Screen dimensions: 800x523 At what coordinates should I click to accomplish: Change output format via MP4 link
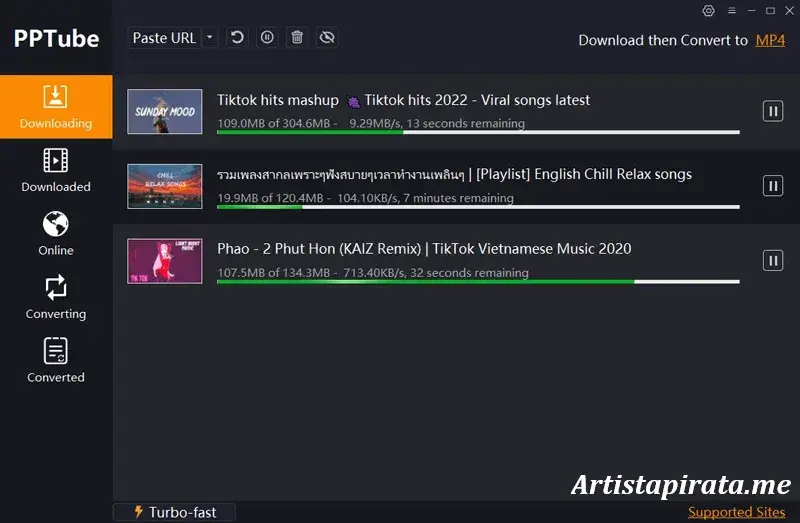(770, 40)
